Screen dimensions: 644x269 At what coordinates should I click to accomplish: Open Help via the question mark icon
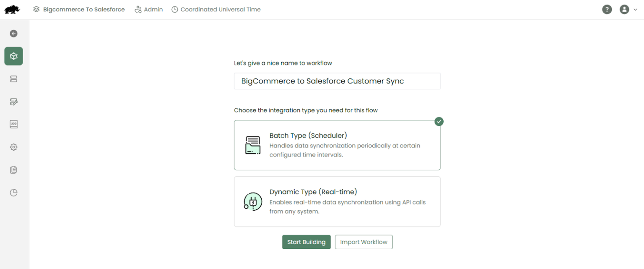(607, 9)
